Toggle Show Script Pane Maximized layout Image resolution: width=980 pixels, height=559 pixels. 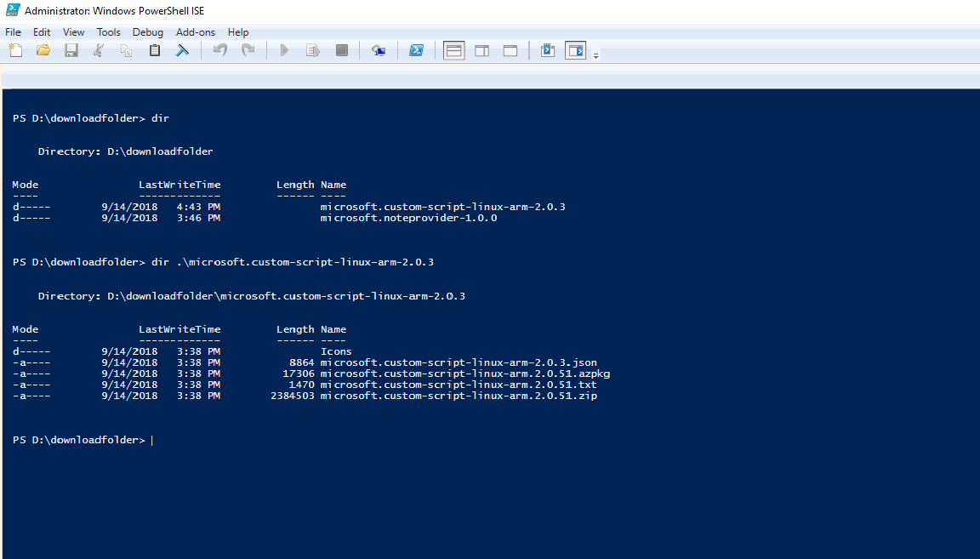coord(510,51)
